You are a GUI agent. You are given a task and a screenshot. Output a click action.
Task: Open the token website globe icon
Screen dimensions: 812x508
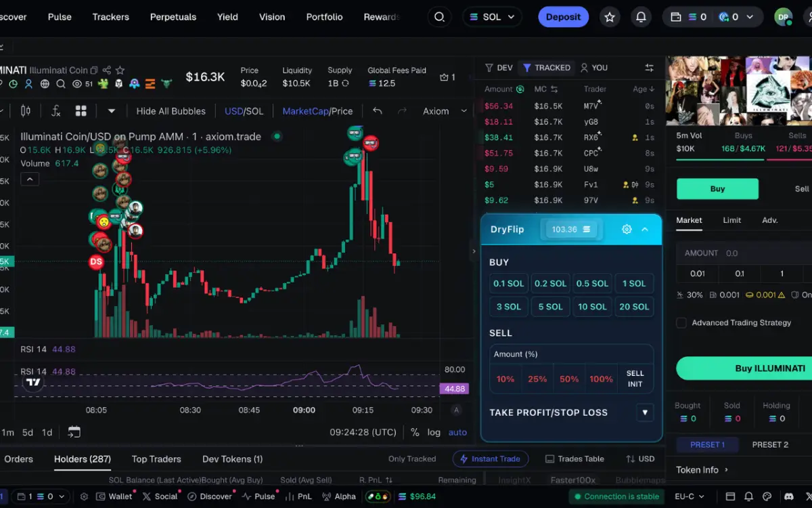point(45,84)
